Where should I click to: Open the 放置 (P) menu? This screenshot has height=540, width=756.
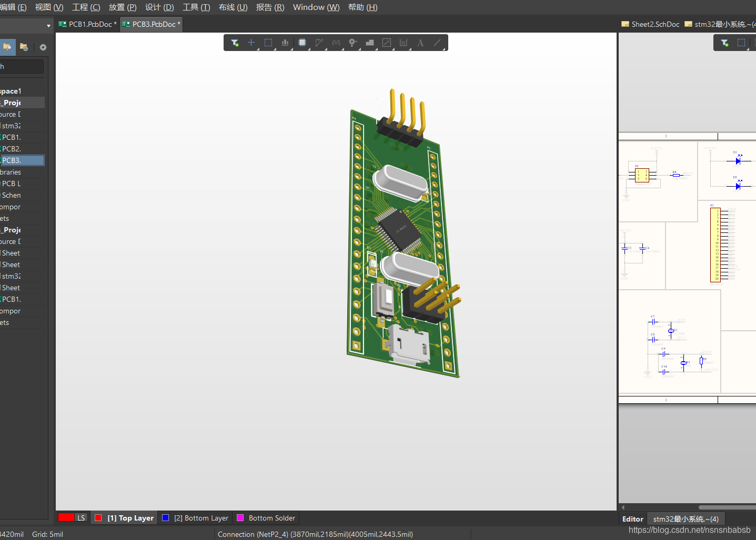(x=122, y=7)
